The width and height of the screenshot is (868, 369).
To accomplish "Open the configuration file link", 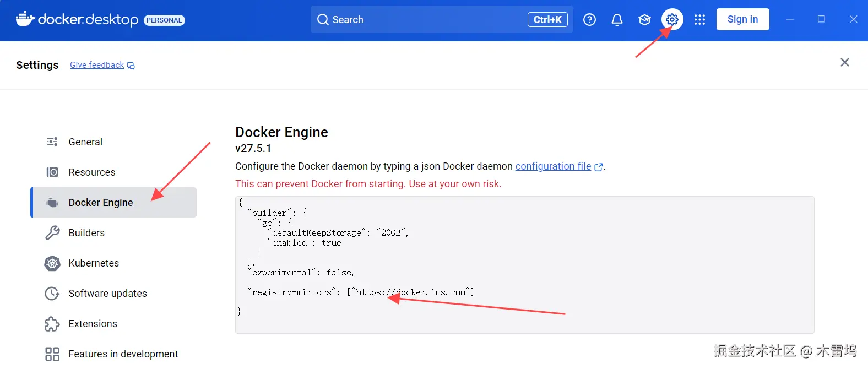I will click(553, 166).
